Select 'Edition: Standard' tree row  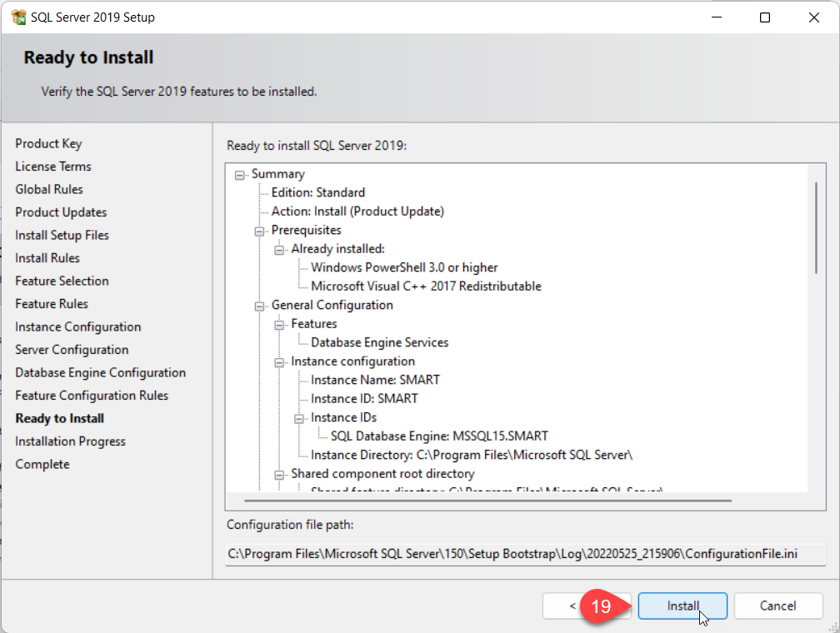click(318, 192)
